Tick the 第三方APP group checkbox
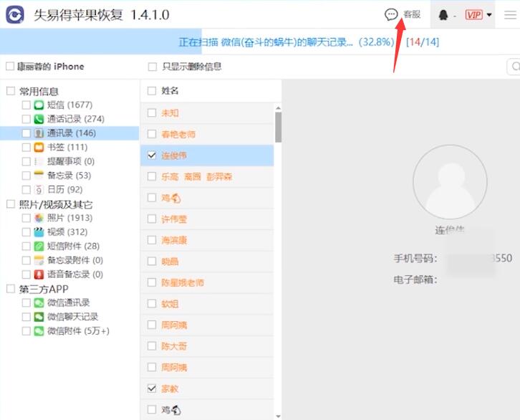The image size is (520, 420). click(x=11, y=289)
